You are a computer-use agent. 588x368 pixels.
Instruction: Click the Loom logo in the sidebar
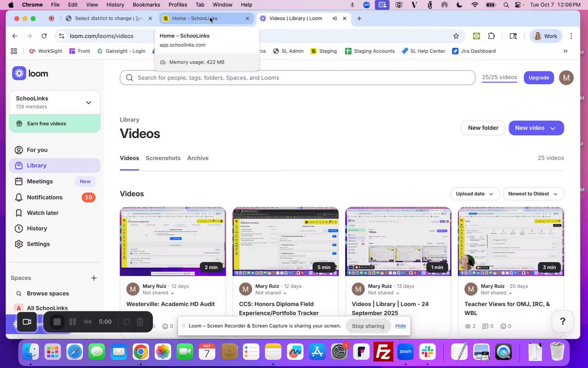[x=30, y=74]
